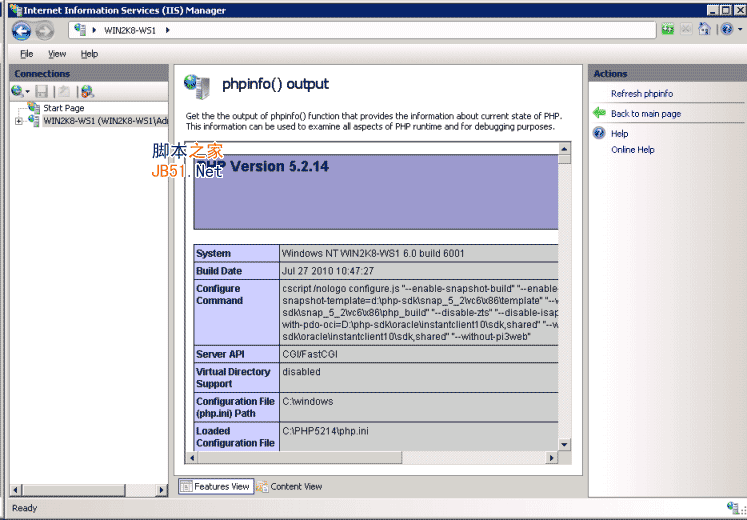The image size is (747, 520).
Task: Click the CGI/FastCGI Server API value
Action: coord(310,354)
